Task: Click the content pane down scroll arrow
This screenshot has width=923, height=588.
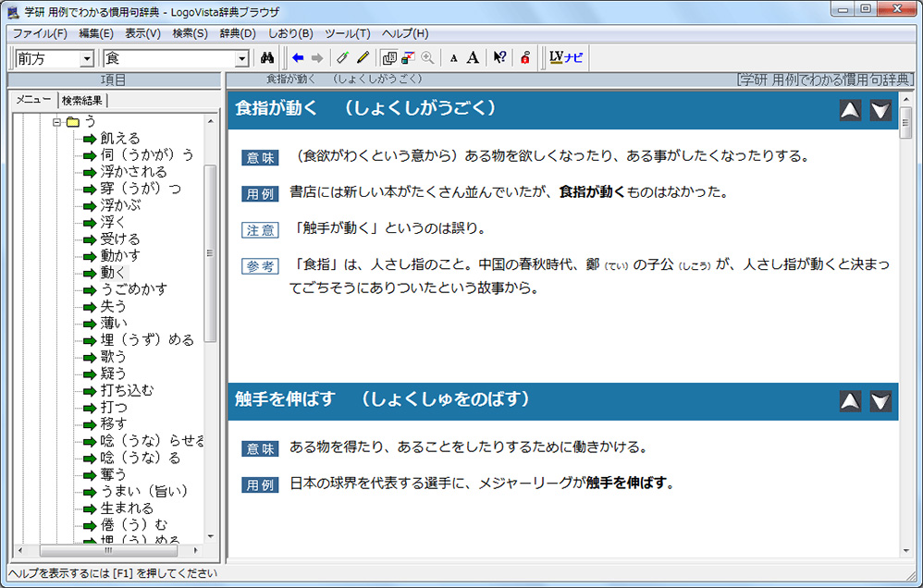Action: 906,552
